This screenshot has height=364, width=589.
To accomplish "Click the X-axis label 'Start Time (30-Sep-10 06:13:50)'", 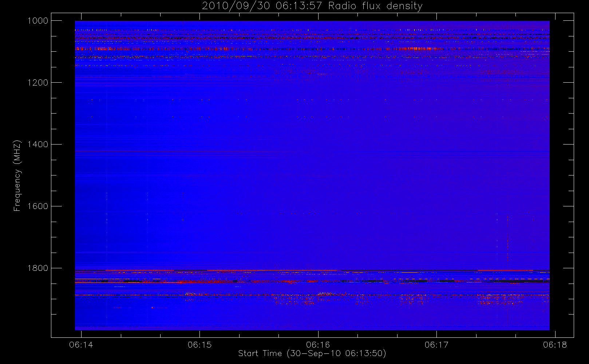I will click(312, 353).
